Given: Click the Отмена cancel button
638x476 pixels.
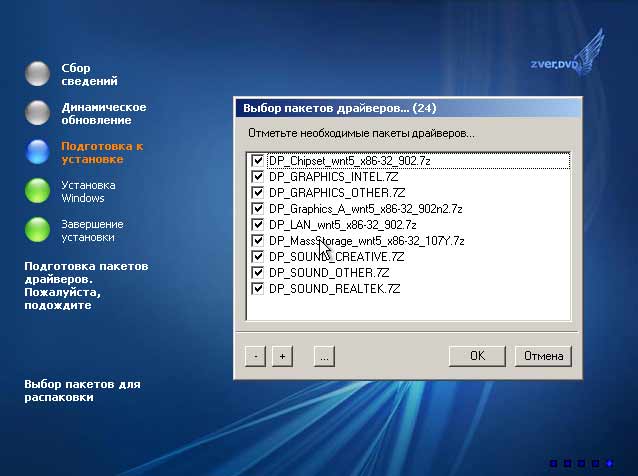Looking at the screenshot, I should click(543, 356).
